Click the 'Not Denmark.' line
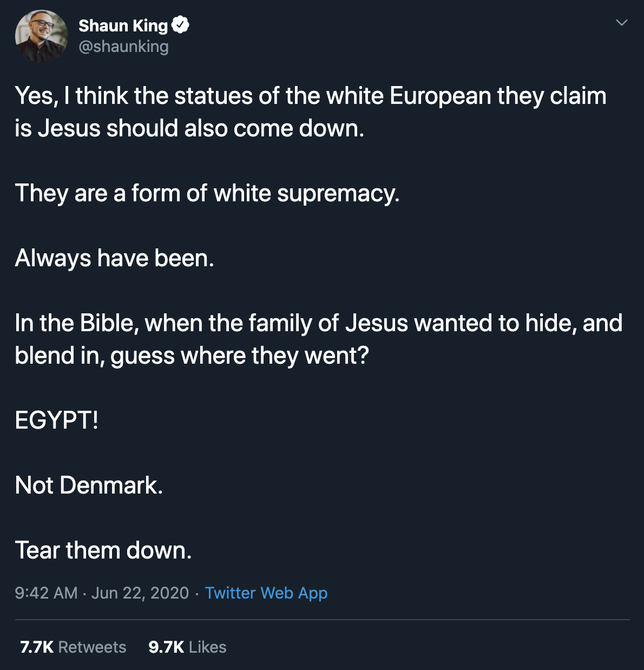The image size is (644, 670). pyautogui.click(x=89, y=485)
